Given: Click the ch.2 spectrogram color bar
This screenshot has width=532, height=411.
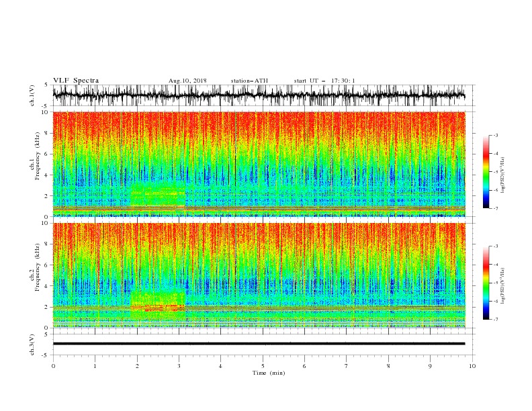Looking at the screenshot, I should [x=486, y=283].
